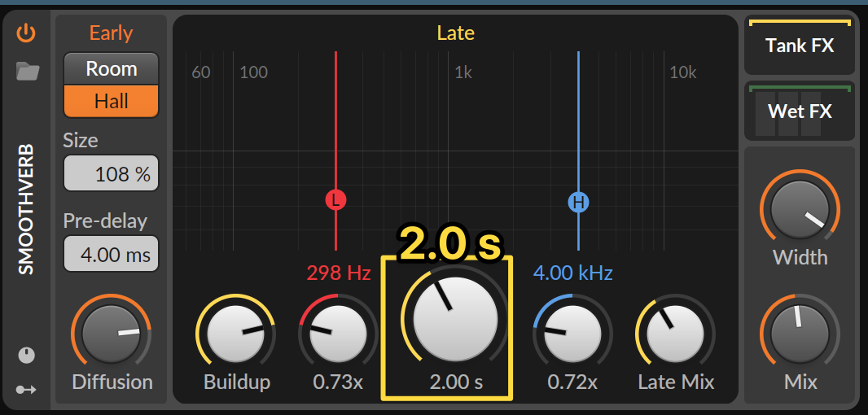Image resolution: width=868 pixels, height=415 pixels.
Task: Select the Hall early reflection mode
Action: point(112,101)
